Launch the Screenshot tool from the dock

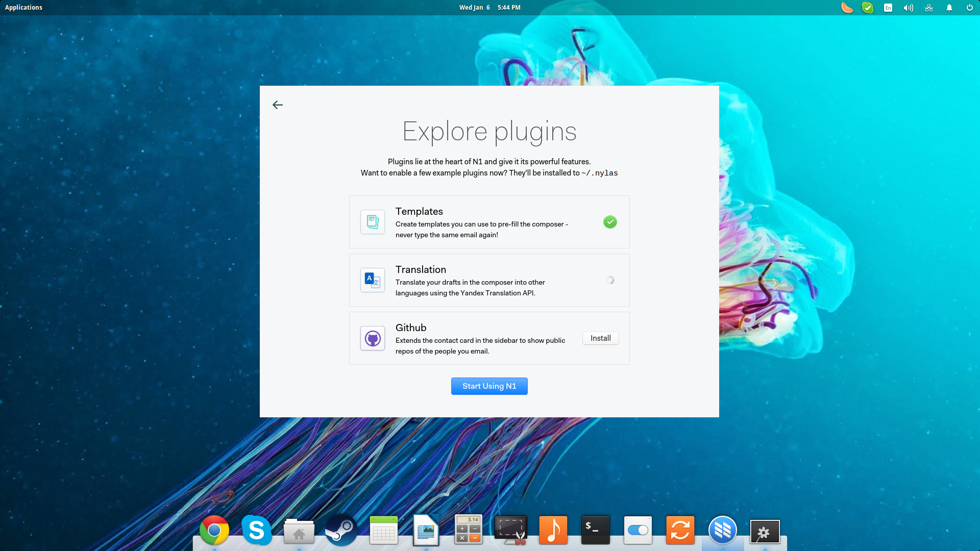point(511,531)
